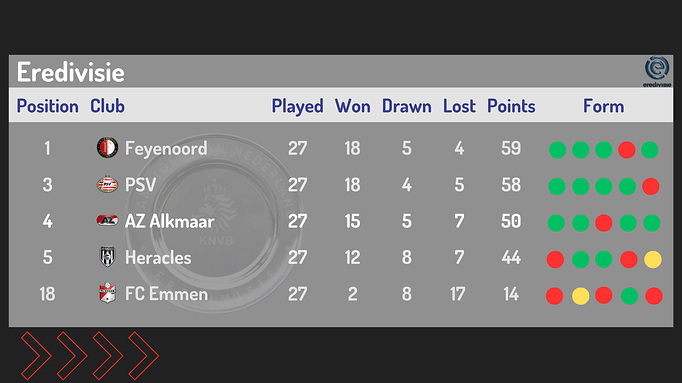The width and height of the screenshot is (682, 383).
Task: Click FC Emmen's yellow form dot
Action: 581,296
